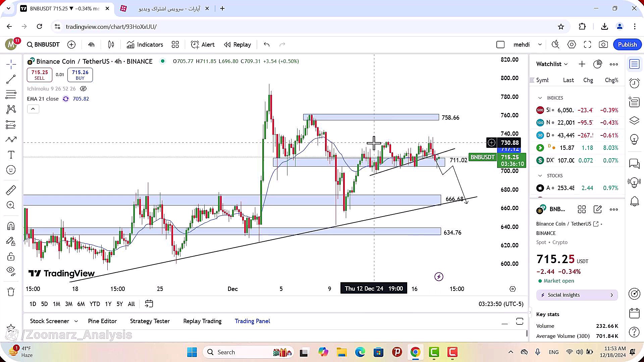
Task: Buy BNBUSDT at 715.26
Action: click(x=80, y=75)
